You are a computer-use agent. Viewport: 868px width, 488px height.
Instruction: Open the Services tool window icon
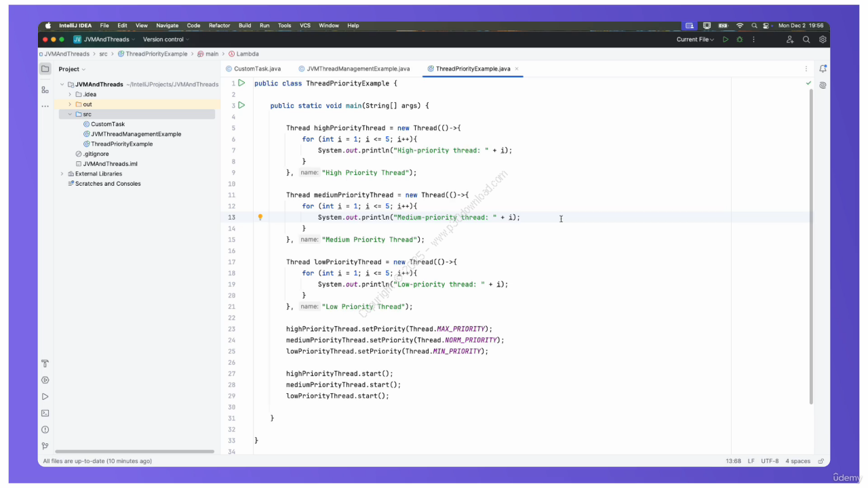[45, 380]
